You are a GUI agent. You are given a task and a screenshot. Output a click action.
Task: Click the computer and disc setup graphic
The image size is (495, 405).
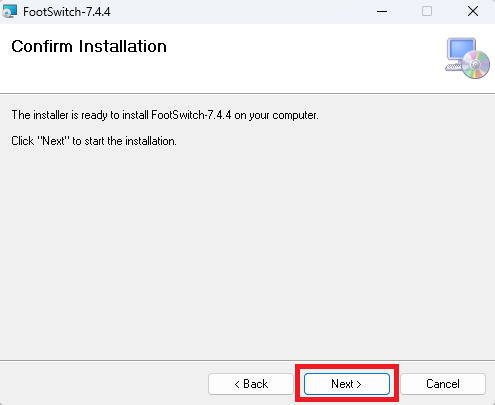coord(467,58)
